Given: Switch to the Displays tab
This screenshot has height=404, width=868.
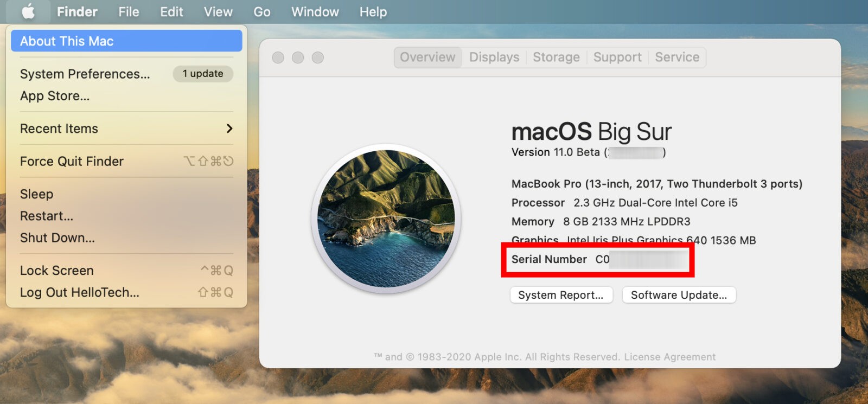Looking at the screenshot, I should point(494,57).
